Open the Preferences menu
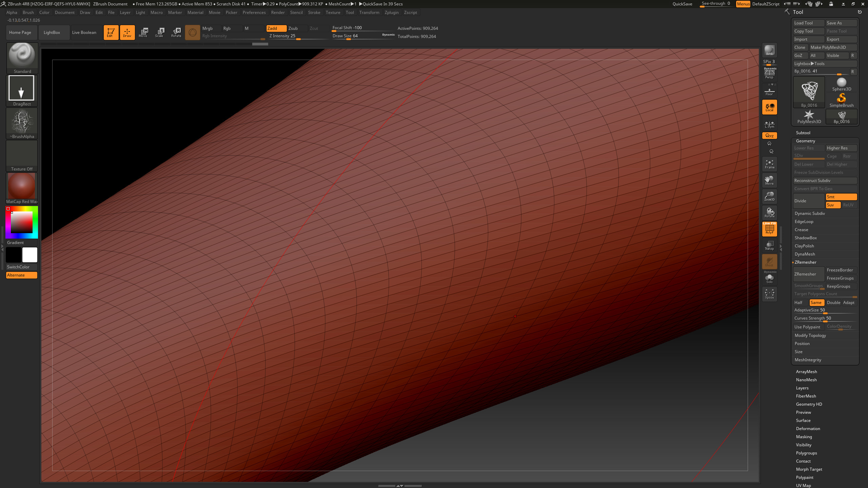 pos(254,13)
